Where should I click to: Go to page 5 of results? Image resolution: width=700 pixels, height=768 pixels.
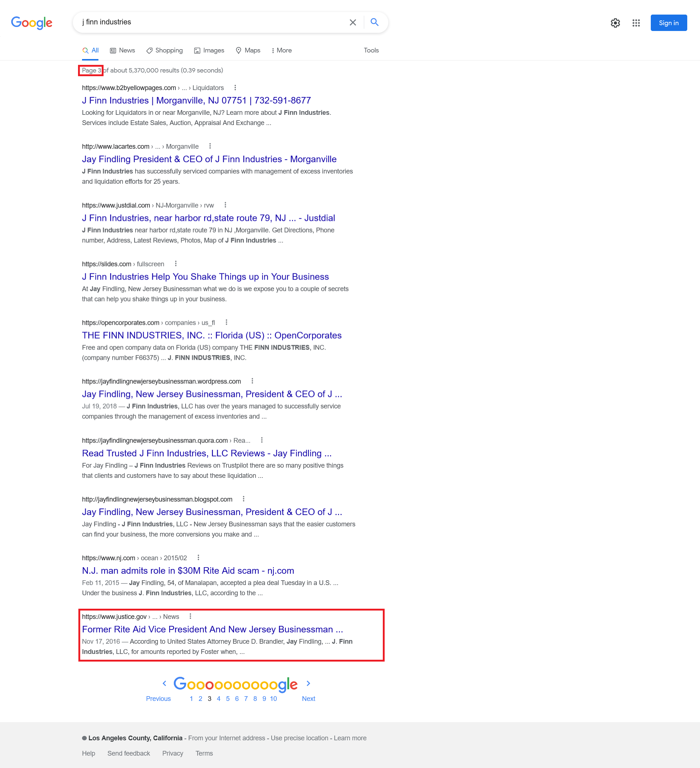227,698
